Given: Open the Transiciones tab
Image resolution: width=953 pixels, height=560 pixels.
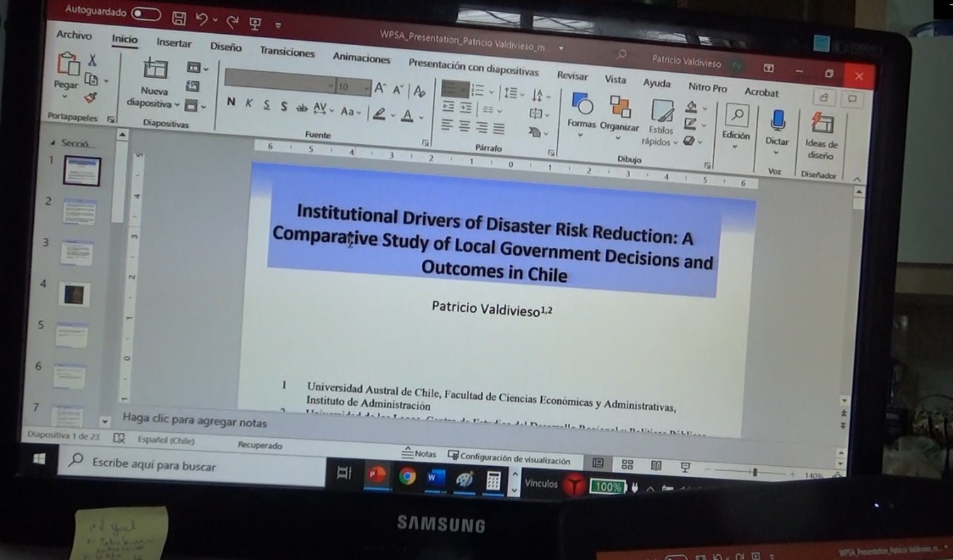Looking at the screenshot, I should tap(287, 52).
